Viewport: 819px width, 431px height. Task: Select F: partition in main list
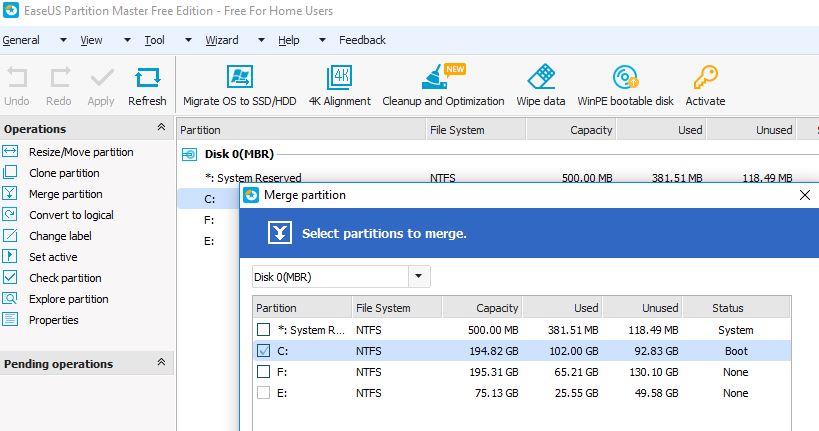tap(209, 220)
